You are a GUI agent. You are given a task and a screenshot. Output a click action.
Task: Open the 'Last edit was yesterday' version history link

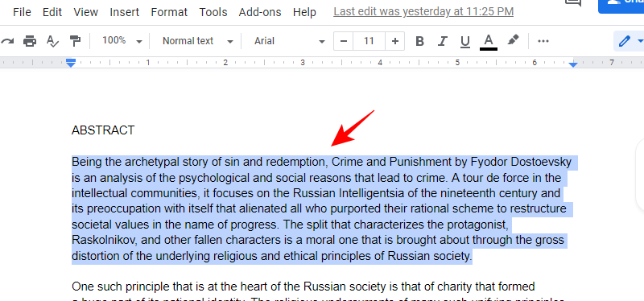point(423,11)
